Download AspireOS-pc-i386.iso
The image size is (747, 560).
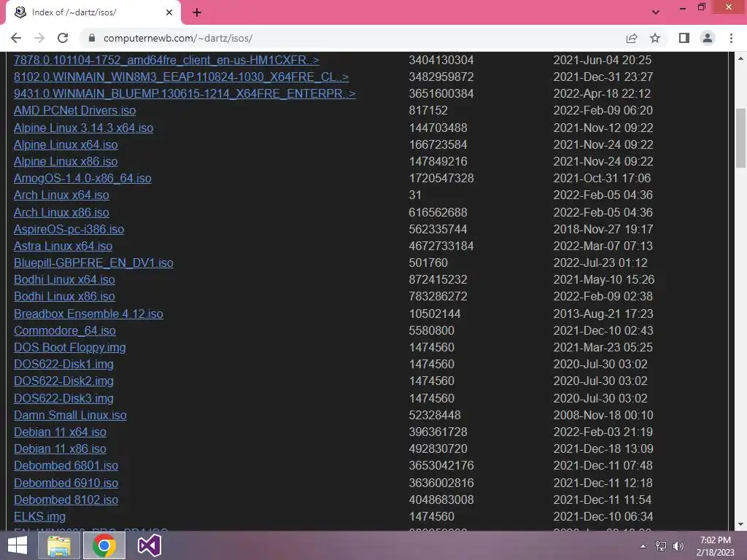69,229
